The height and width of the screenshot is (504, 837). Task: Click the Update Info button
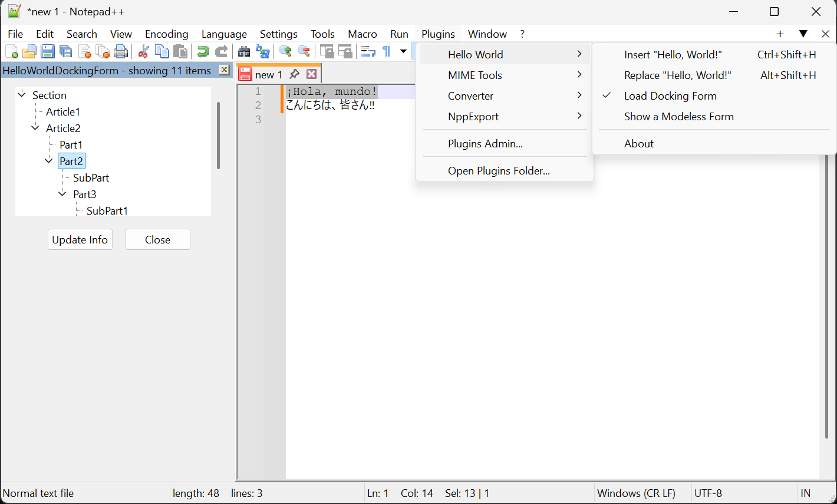pos(80,239)
